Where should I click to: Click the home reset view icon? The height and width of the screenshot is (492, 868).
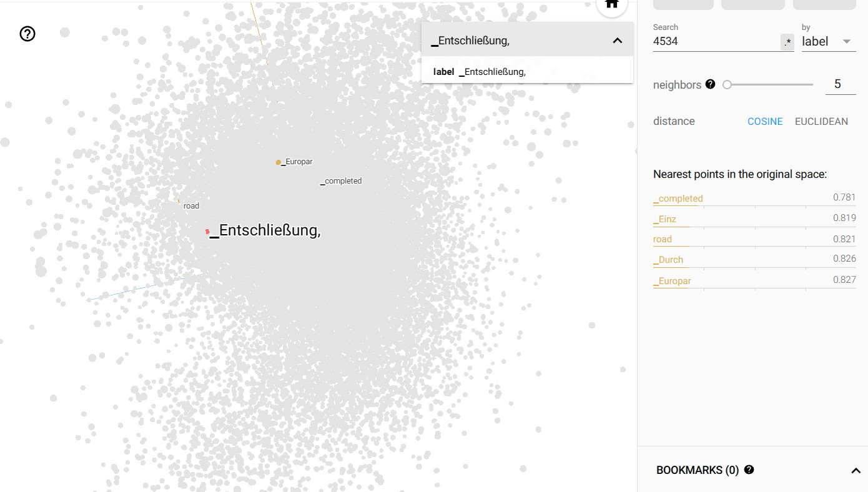coord(611,4)
